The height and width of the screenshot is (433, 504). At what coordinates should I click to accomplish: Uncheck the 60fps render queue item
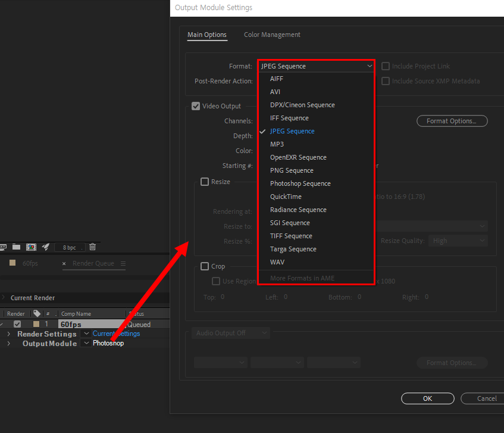pyautogui.click(x=17, y=324)
